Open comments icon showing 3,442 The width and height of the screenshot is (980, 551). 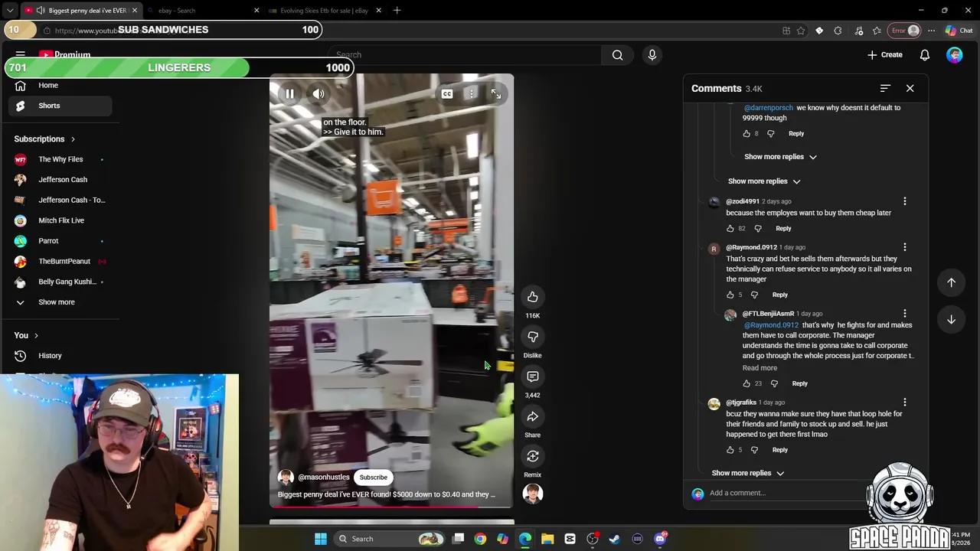coord(533,377)
